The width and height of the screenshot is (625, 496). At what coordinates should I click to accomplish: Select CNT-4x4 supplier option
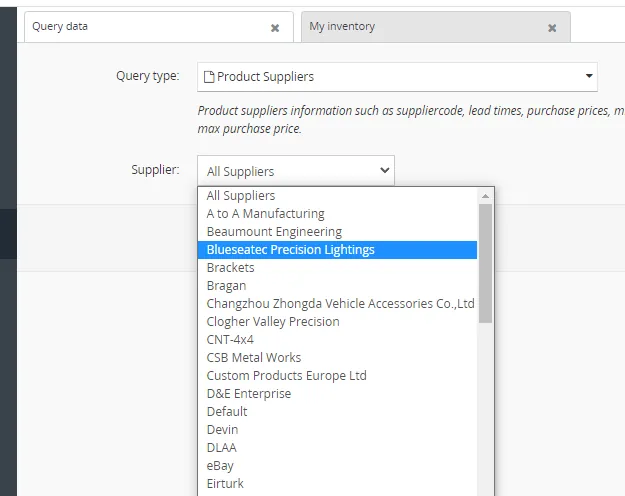click(337, 340)
